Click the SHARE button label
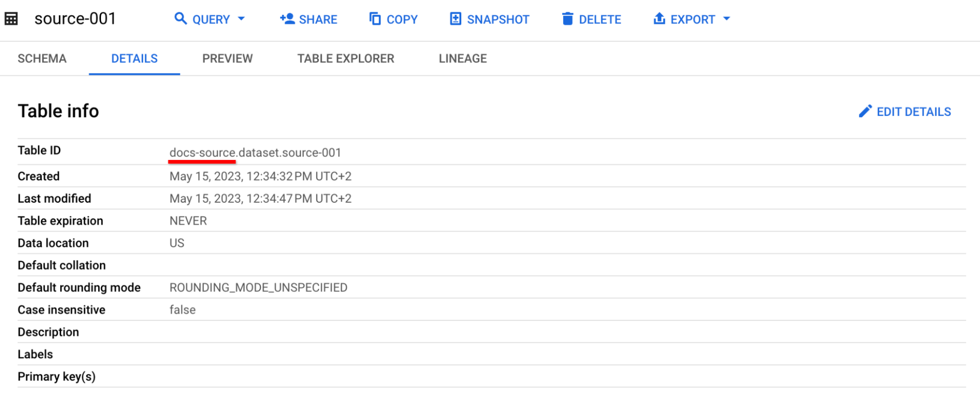 [x=319, y=19]
